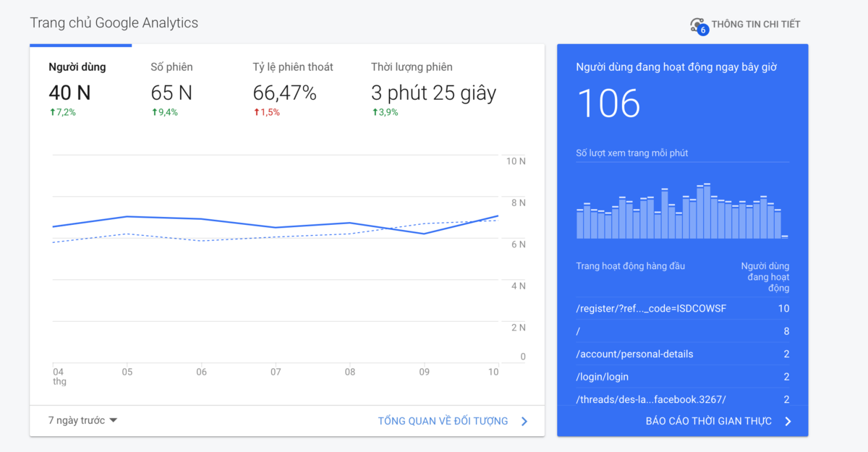This screenshot has height=452, width=868.
Task: Click the /threads/des-la...facebook.3267/ page row
Action: [x=683, y=398]
